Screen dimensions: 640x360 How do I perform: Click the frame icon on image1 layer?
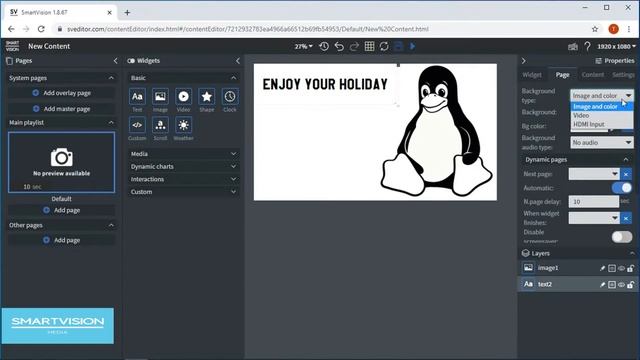(612, 268)
